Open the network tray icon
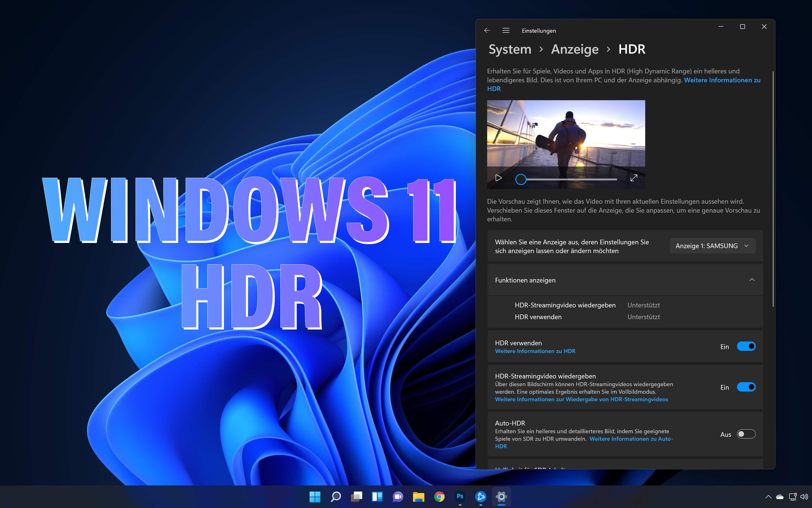The height and width of the screenshot is (508, 812). (x=792, y=496)
